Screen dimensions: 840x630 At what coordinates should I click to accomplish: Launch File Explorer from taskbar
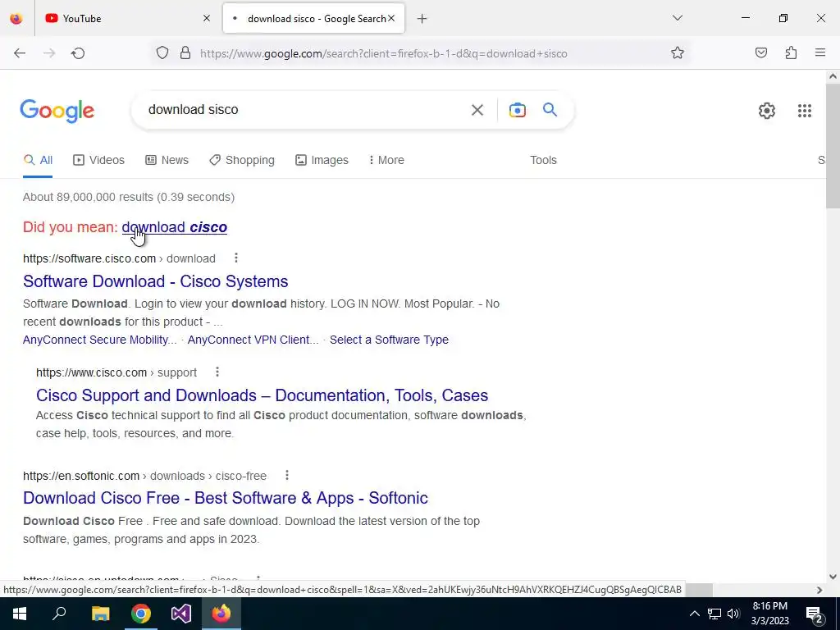coord(100,614)
